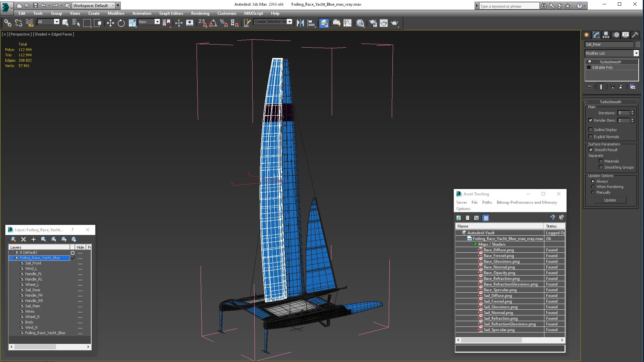Click delete layer X icon in Layer dialog
Screen dimensions: 644x362
tap(23, 239)
